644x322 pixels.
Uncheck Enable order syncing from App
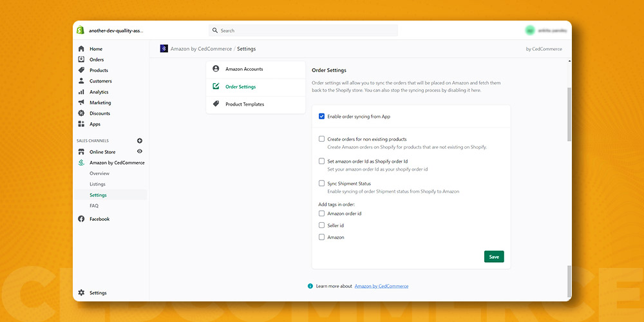pos(321,116)
